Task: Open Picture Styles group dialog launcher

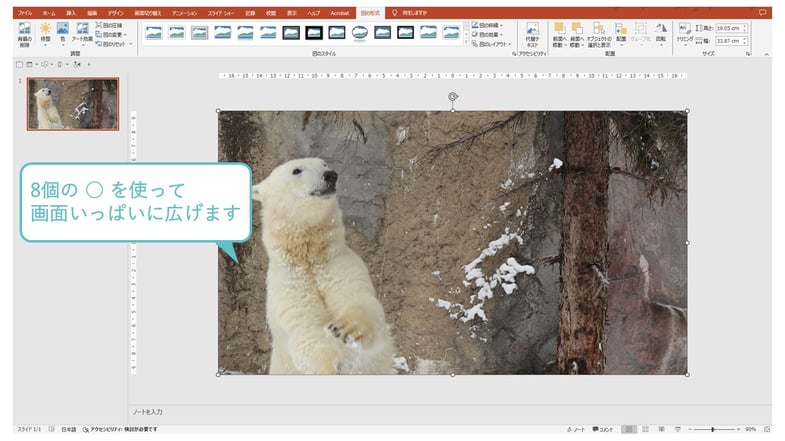Action: [514, 54]
